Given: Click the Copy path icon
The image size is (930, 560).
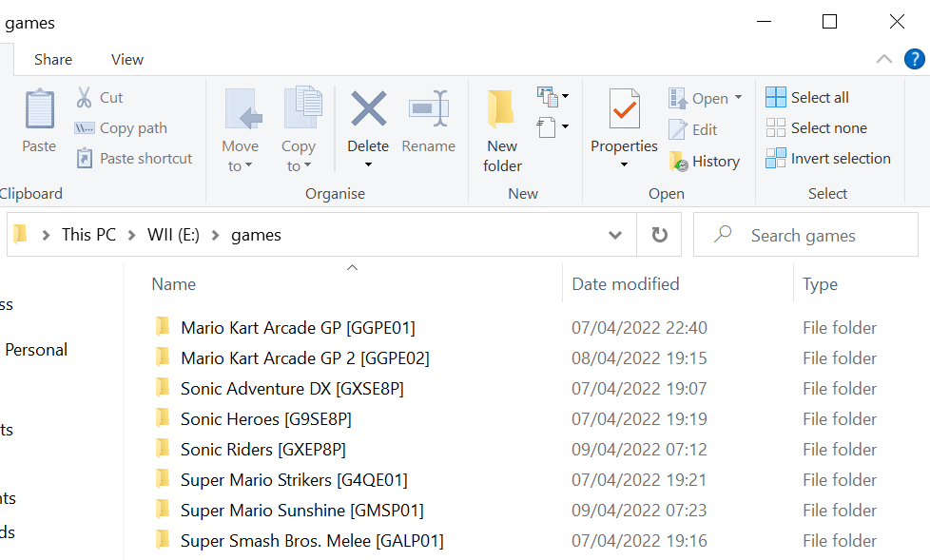Looking at the screenshot, I should 85,128.
